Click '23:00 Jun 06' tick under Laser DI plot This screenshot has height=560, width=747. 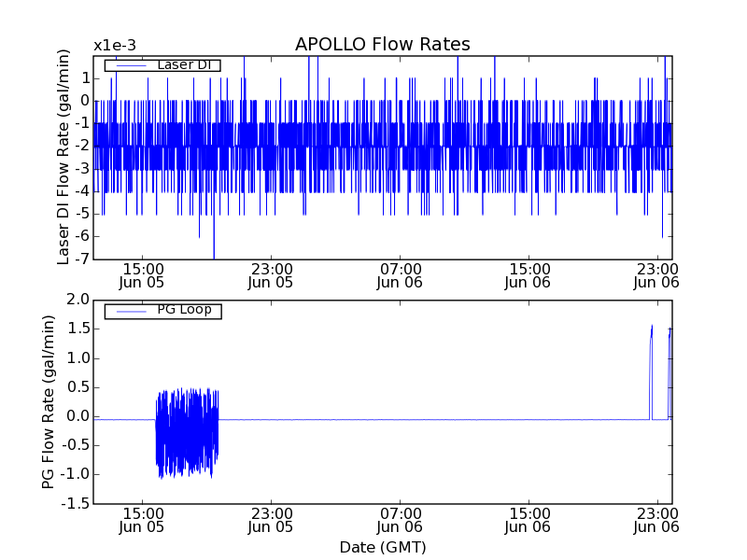656,276
